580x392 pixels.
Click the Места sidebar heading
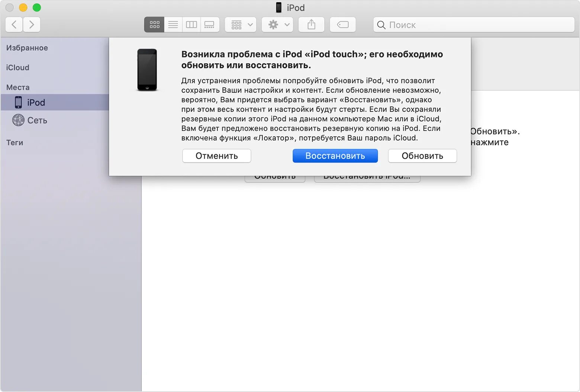click(x=18, y=87)
